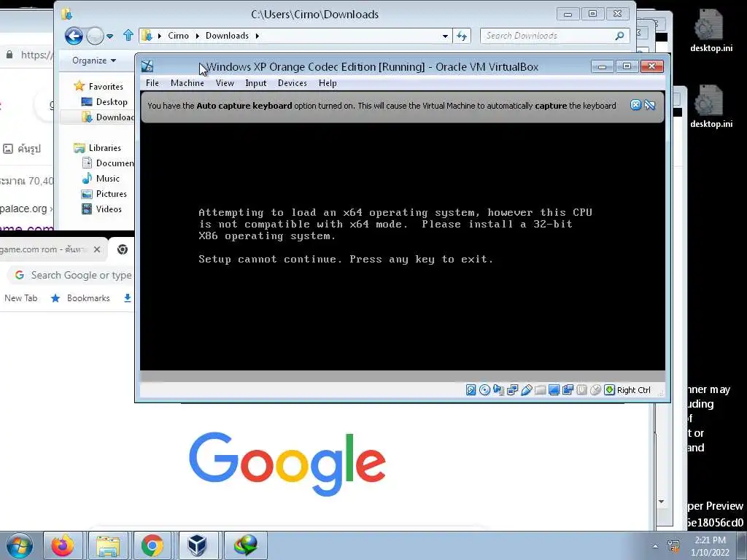The image size is (747, 560).
Task: Click the network adapters indicator in VirtualBox
Action: pos(513,390)
